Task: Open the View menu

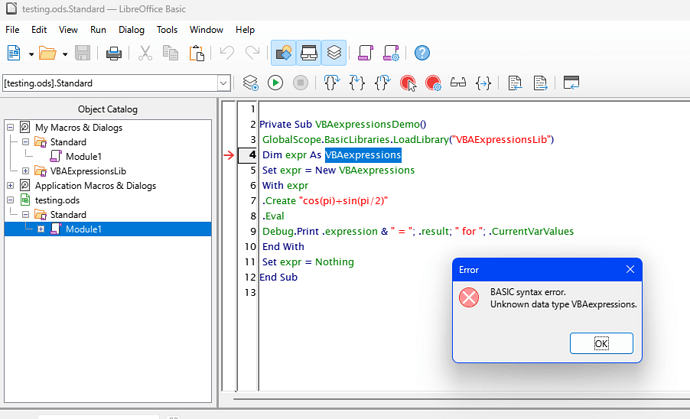Action: coord(68,29)
